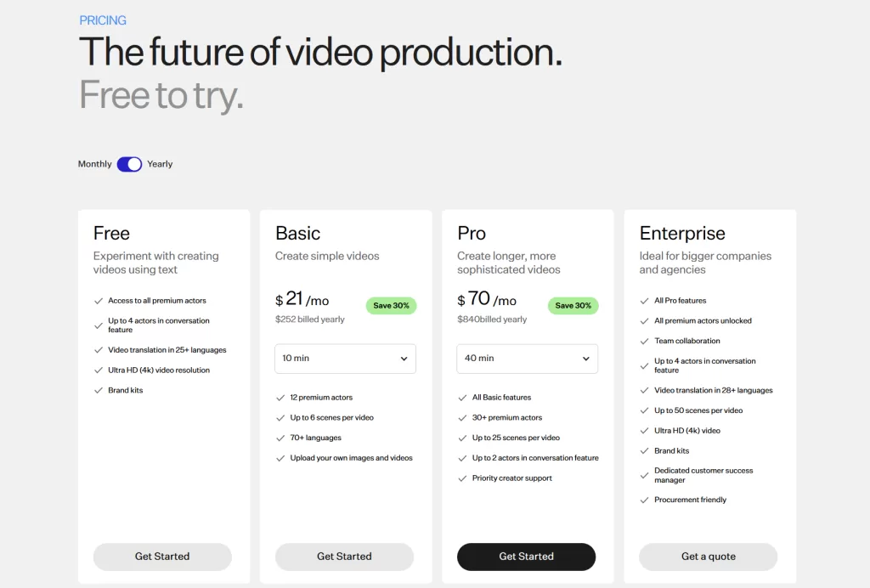This screenshot has width=870, height=588.
Task: Click the black Get Started Pro button
Action: click(x=526, y=557)
